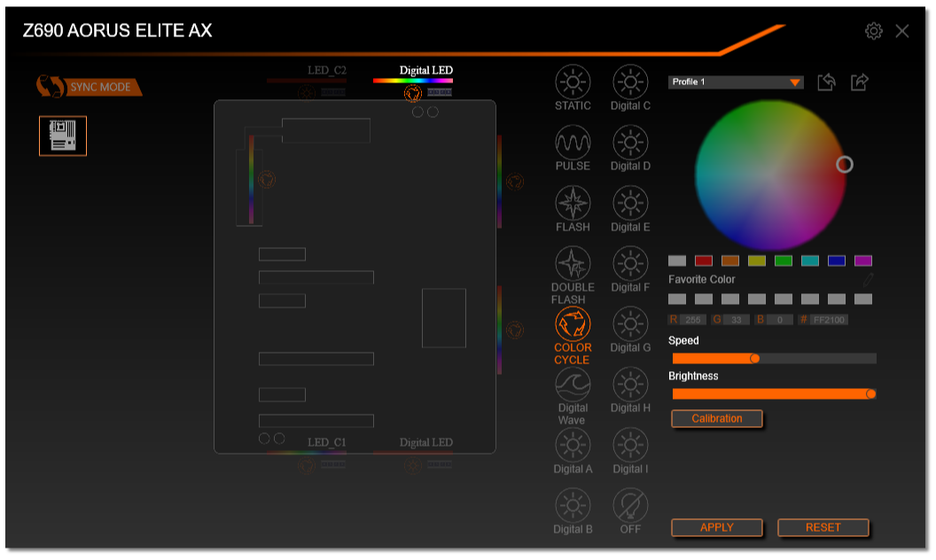The image size is (936, 560).
Task: Select the motherboard thumbnail
Action: [63, 136]
